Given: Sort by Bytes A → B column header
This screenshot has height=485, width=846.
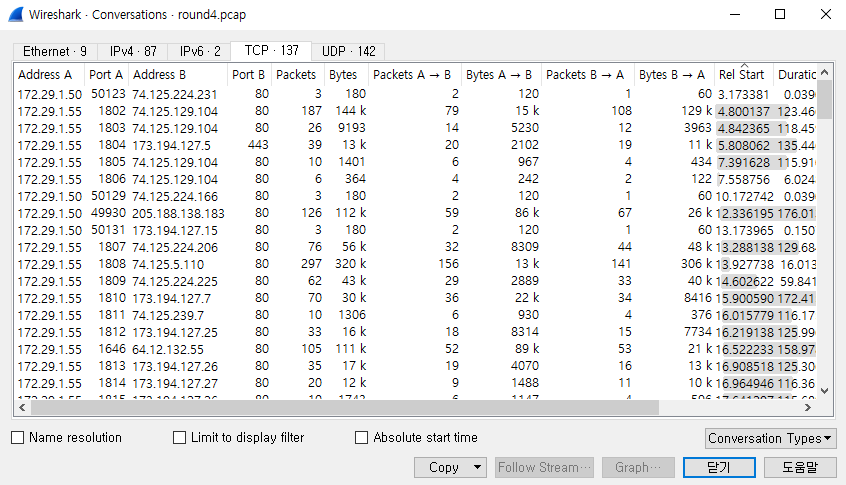Looking at the screenshot, I should [501, 74].
